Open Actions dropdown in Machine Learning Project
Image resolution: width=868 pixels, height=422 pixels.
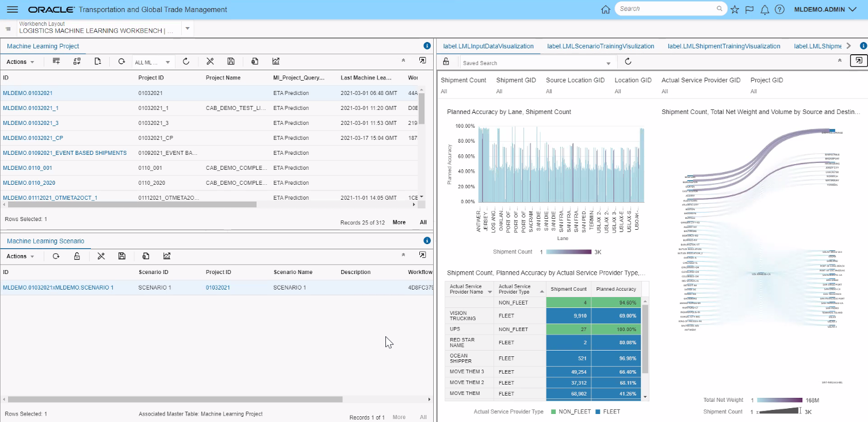pyautogui.click(x=20, y=62)
